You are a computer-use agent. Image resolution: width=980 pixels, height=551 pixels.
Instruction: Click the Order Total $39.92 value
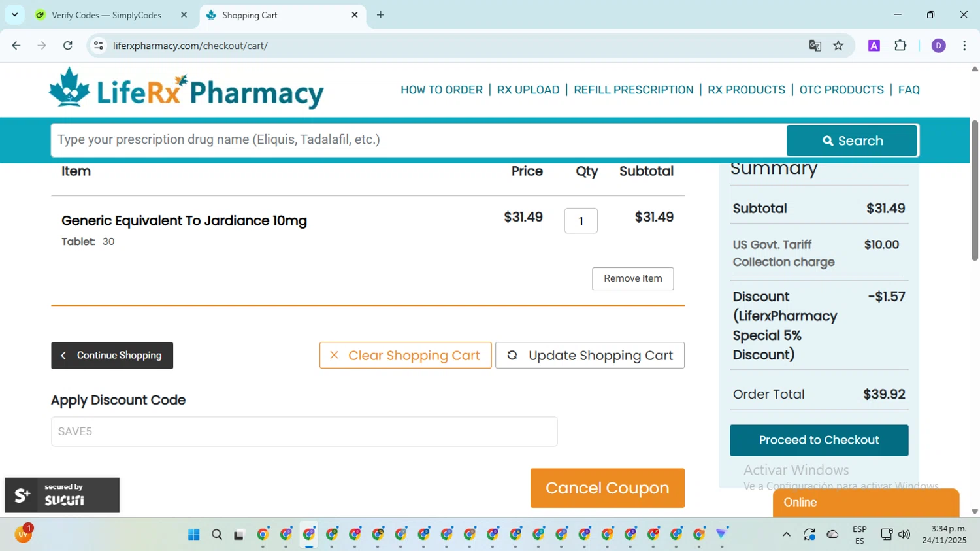(x=884, y=394)
